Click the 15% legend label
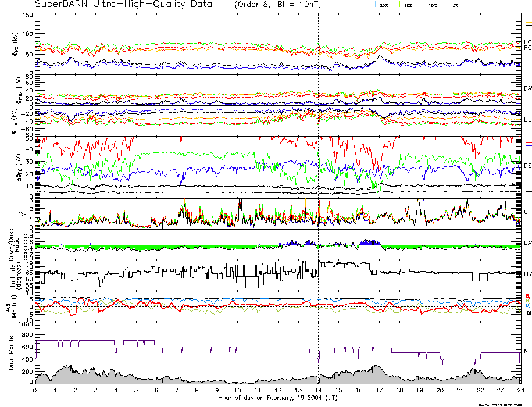Screen dimensions: 532x407 point(408,5)
